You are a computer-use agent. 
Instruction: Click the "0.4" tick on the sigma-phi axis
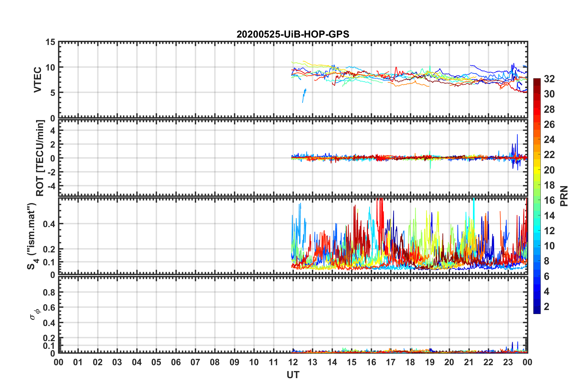coord(49,323)
